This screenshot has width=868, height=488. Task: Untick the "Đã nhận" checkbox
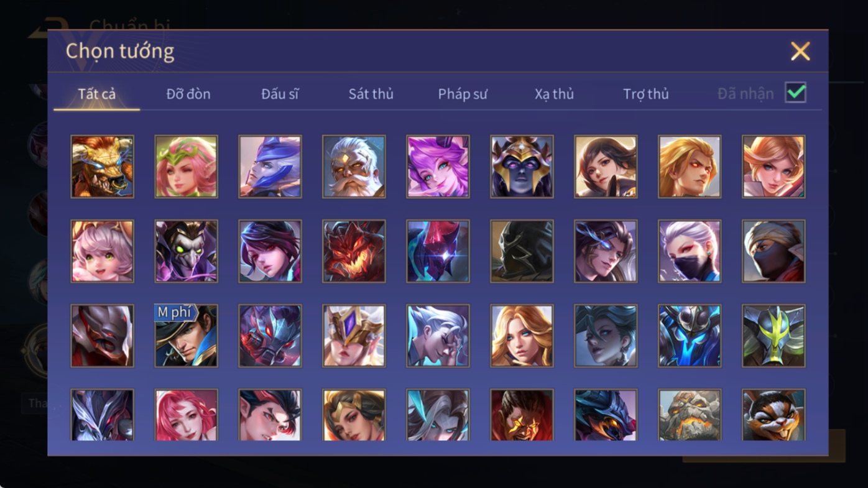click(x=795, y=93)
